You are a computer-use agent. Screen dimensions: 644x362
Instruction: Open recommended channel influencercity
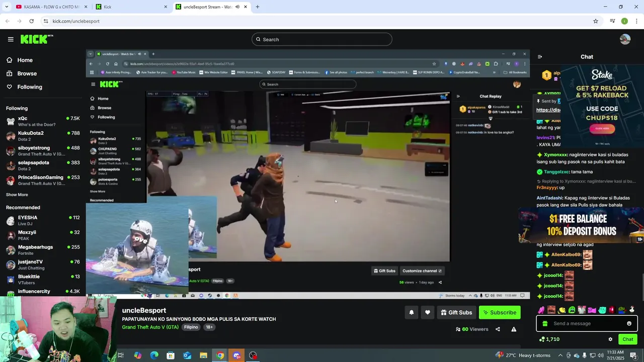tap(43, 292)
